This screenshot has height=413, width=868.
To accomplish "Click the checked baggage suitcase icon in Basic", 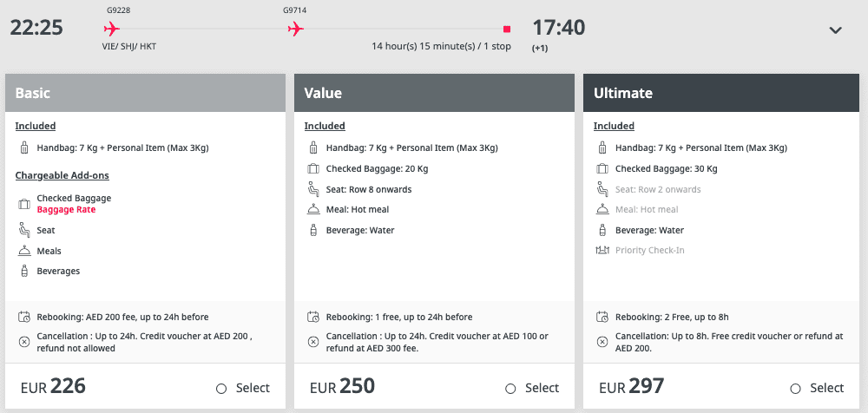I will tap(23, 204).
